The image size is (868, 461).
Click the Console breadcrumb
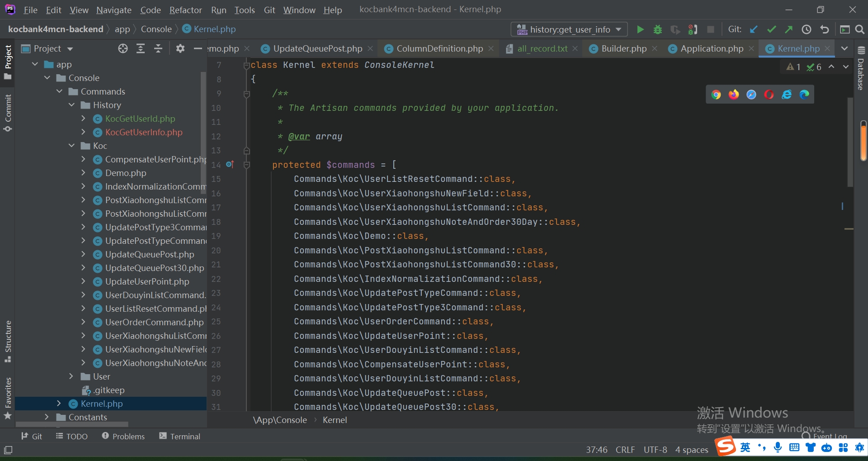point(156,29)
